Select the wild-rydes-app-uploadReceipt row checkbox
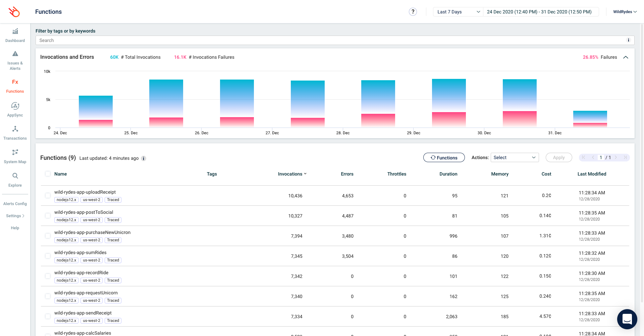This screenshot has width=644, height=336. tap(48, 195)
